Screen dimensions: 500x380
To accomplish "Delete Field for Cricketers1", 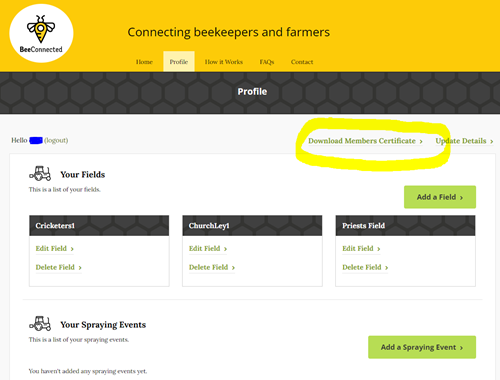I will click(x=59, y=267).
